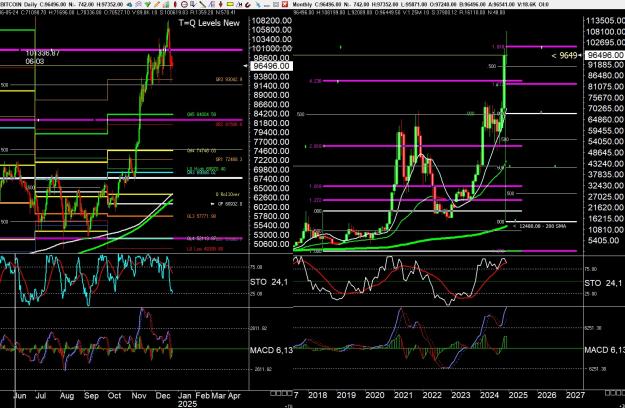Select the diagonal trend line tool
The width and height of the screenshot is (625, 408).
[x=202, y=4]
